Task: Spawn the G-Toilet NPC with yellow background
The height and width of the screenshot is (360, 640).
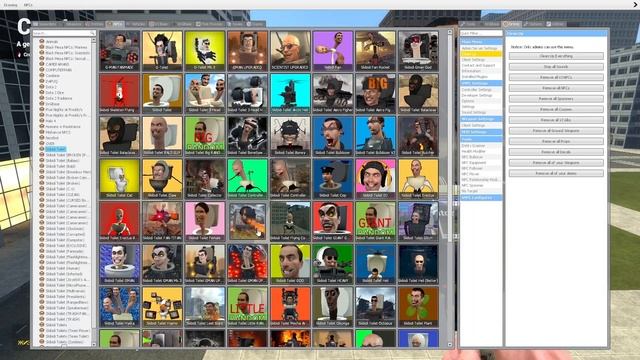Action: tap(162, 51)
